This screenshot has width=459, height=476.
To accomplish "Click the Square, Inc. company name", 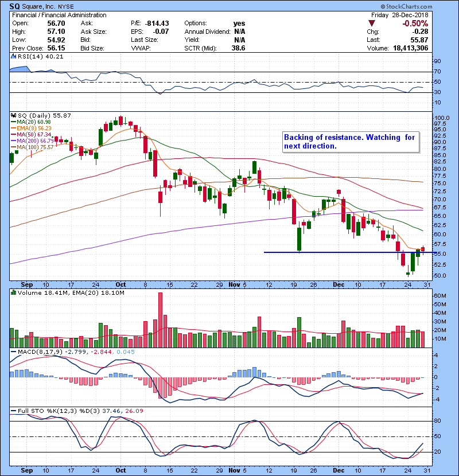I will (x=40, y=6).
